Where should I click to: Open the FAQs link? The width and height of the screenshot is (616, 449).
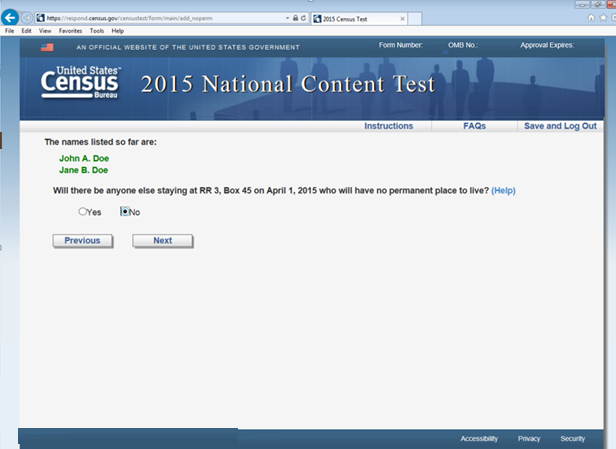pos(474,126)
